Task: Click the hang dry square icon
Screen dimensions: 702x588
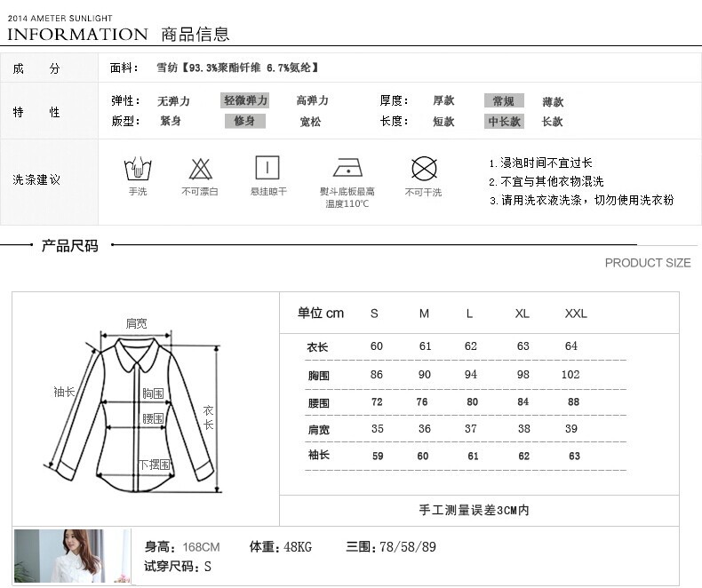Action: point(267,168)
